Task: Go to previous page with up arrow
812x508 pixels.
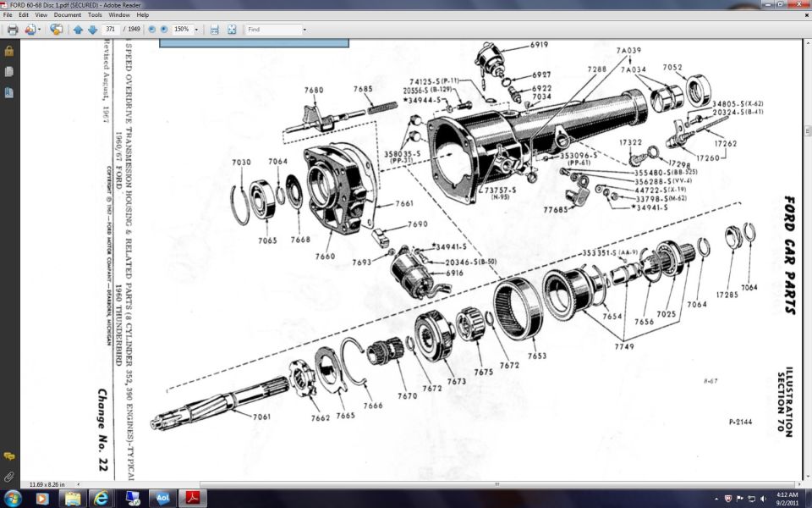Action: point(78,30)
